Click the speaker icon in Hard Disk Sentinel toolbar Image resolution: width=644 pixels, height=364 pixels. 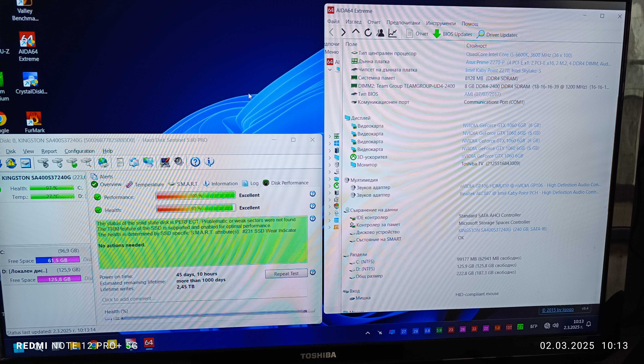[179, 162]
